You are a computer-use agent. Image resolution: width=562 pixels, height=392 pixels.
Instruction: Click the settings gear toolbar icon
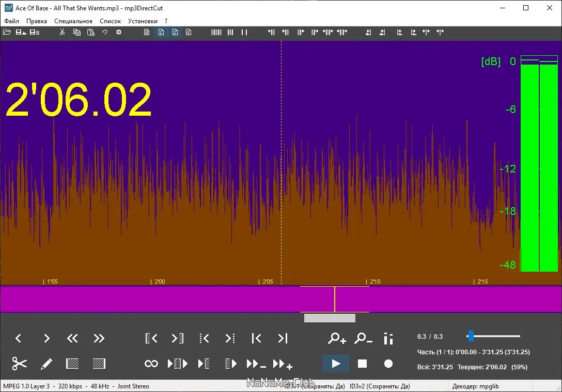point(119,32)
